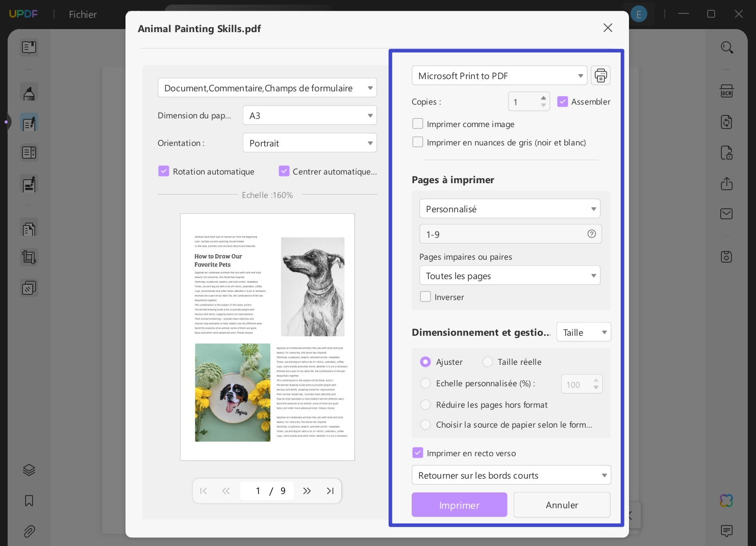Open the layers panel icon
756x546 pixels.
coord(29,470)
